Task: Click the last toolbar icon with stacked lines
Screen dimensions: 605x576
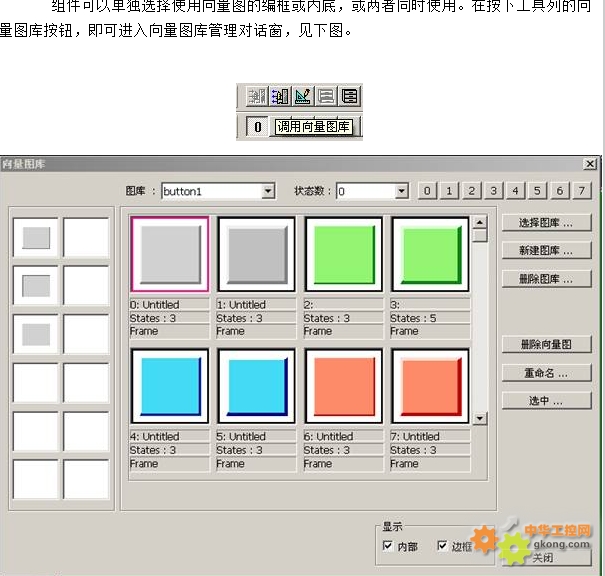Action: pyautogui.click(x=349, y=97)
